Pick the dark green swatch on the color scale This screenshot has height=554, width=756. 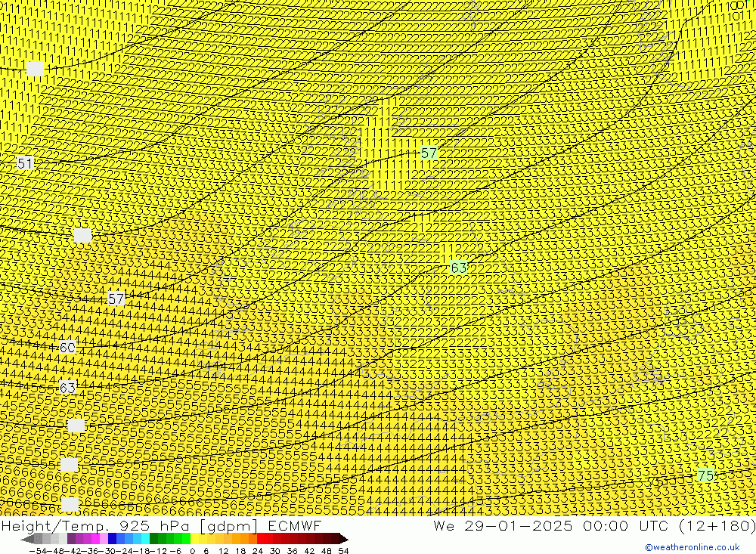pos(153,539)
